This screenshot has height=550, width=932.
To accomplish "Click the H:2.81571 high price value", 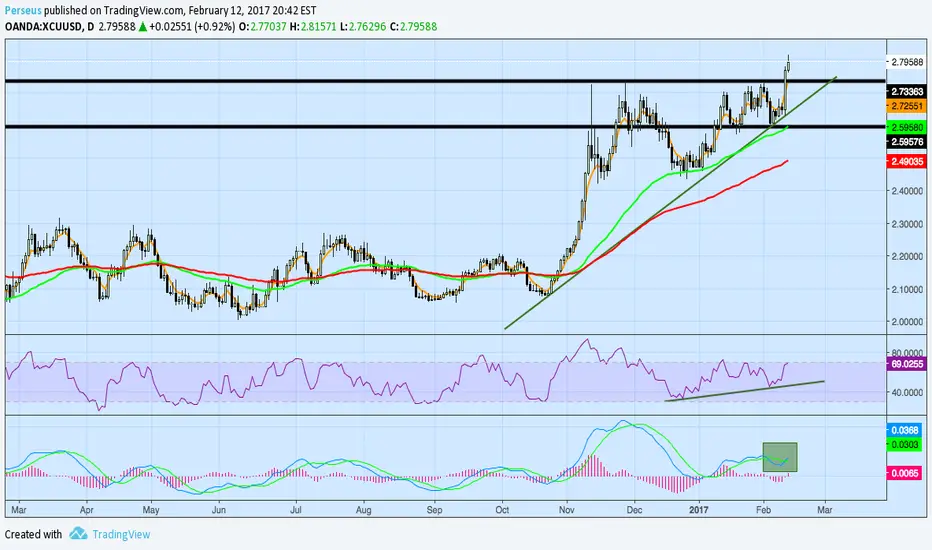I will [x=313, y=27].
